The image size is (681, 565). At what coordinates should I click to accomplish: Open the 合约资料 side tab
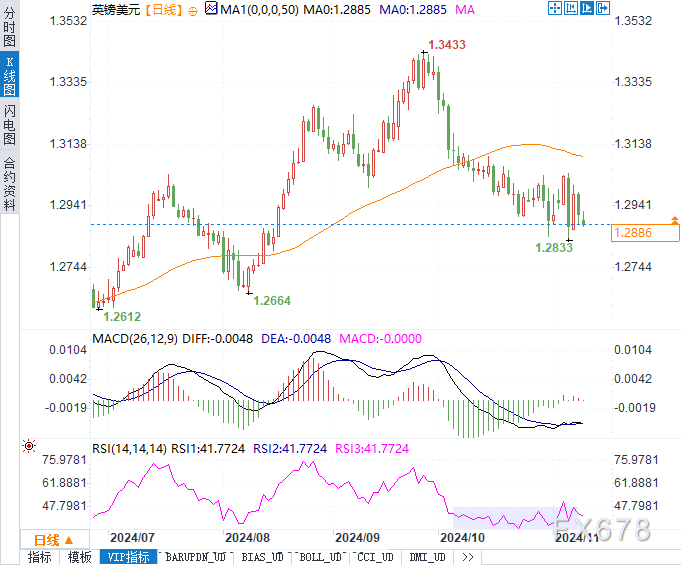point(10,181)
